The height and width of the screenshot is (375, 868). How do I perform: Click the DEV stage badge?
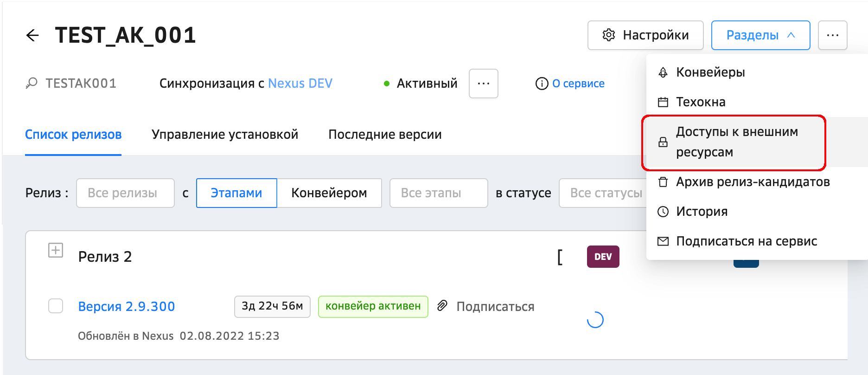click(603, 257)
